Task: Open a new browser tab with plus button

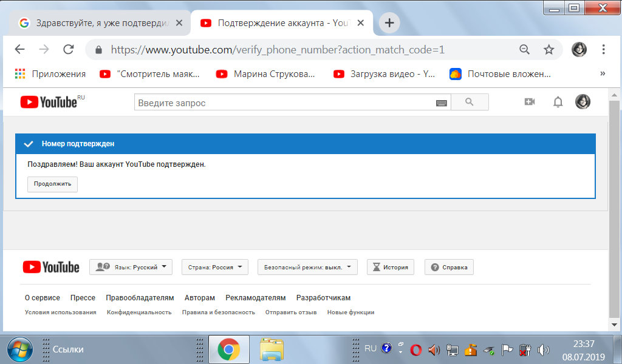Action: click(x=389, y=23)
